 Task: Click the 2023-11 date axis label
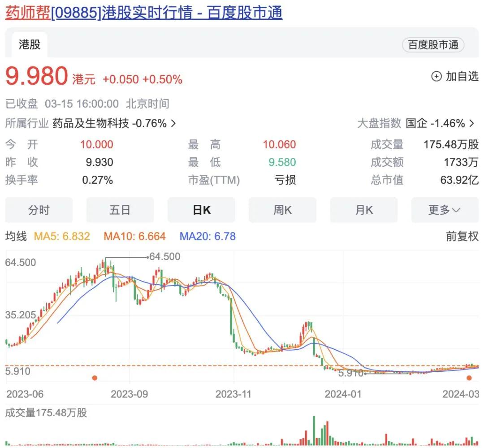pyautogui.click(x=233, y=394)
